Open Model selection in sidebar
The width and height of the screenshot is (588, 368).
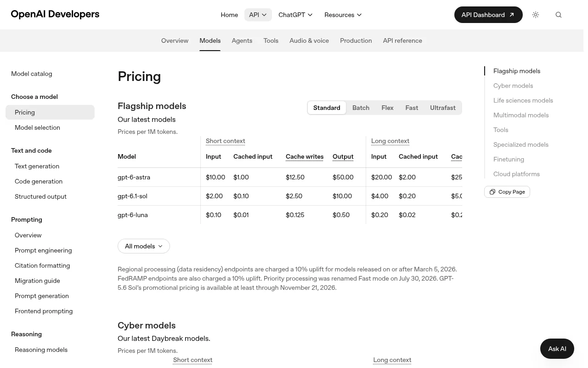point(50,127)
